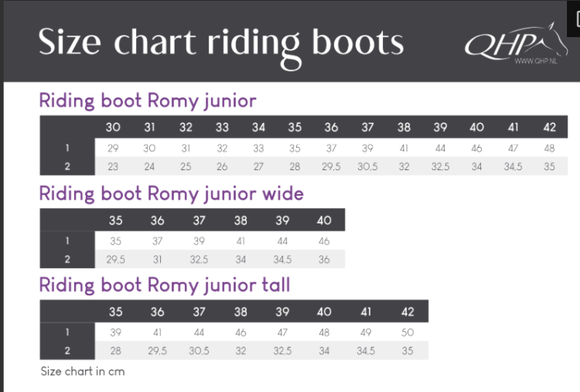Click size 42 header in Romy junior table
The height and width of the screenshot is (392, 580).
click(549, 128)
